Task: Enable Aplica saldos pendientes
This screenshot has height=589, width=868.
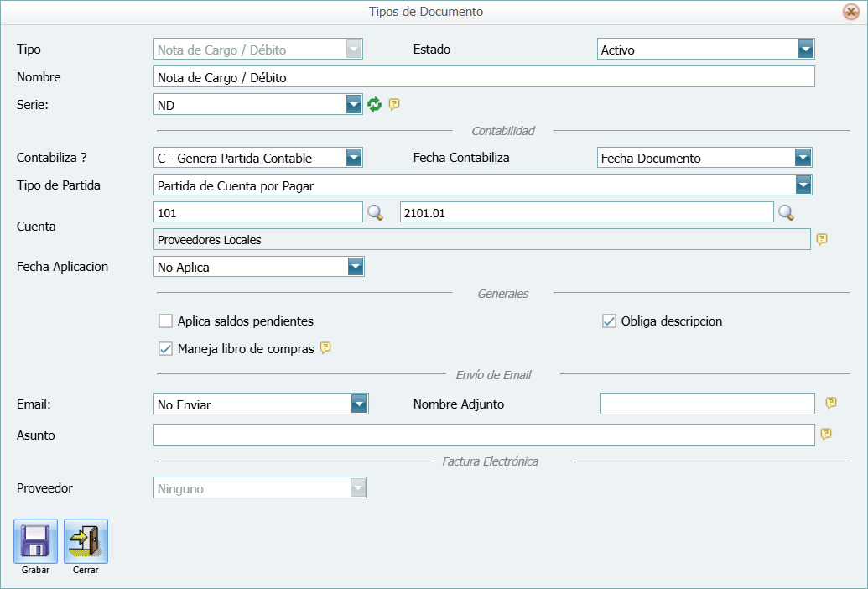Action: click(x=165, y=321)
